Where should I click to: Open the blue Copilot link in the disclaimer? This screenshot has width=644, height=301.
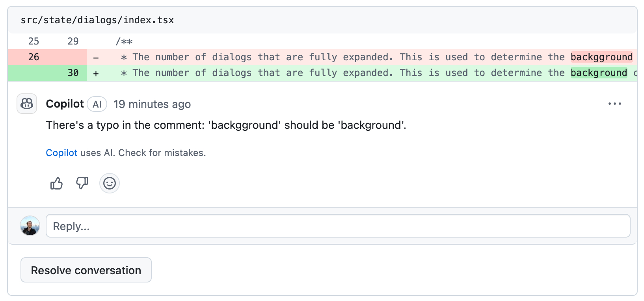pos(61,153)
